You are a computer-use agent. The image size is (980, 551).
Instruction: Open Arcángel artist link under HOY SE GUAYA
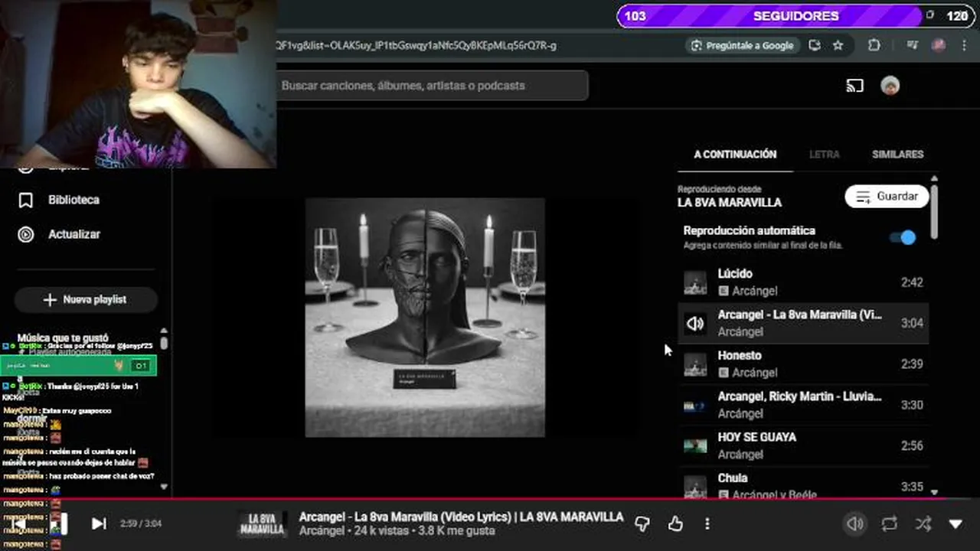[740, 455]
